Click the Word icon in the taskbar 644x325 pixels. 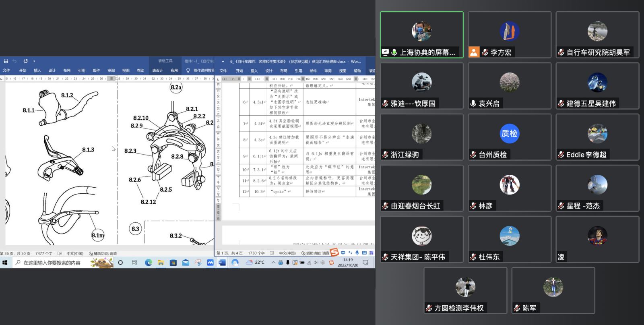[x=222, y=263]
